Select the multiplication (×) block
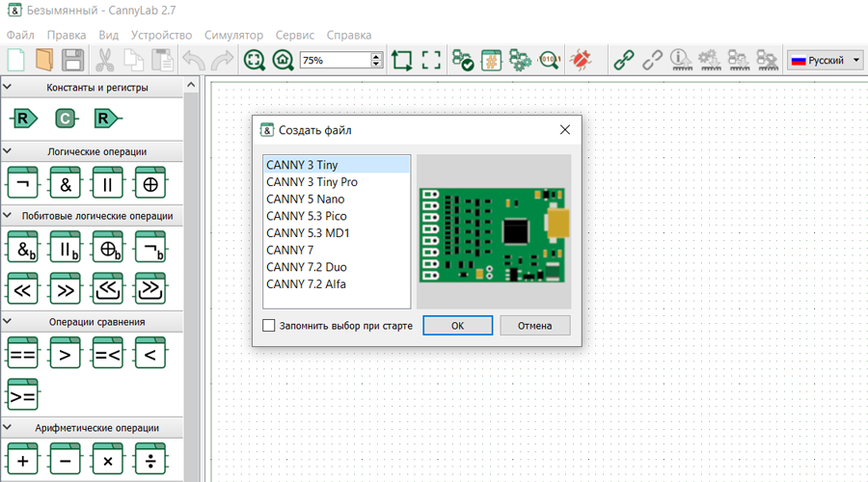Image resolution: width=868 pixels, height=482 pixels. pyautogui.click(x=107, y=459)
